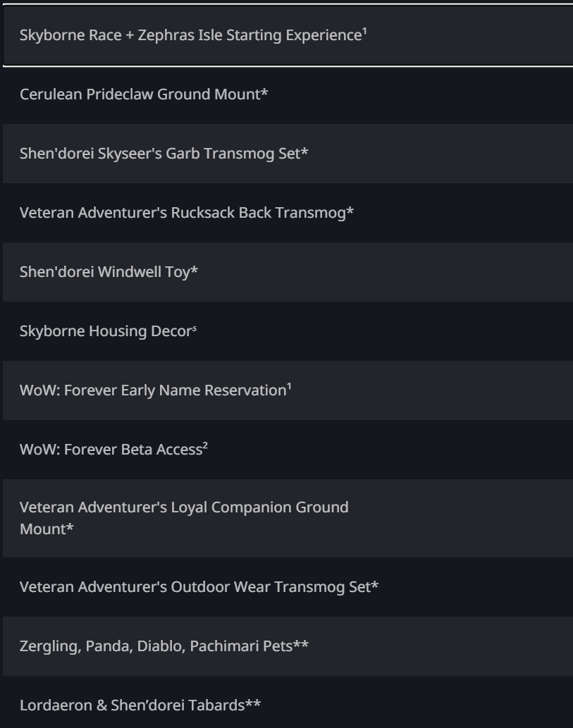Click footnote 1 after Starting Experience
The width and height of the screenshot is (573, 728).
click(364, 31)
